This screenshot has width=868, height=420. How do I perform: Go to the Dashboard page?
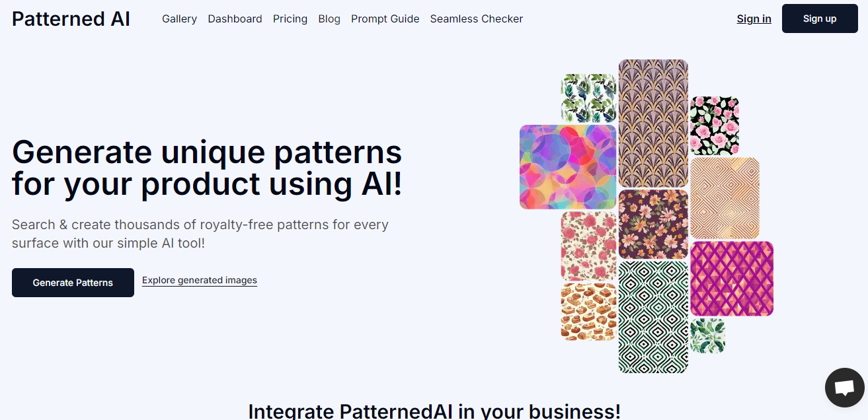(235, 18)
